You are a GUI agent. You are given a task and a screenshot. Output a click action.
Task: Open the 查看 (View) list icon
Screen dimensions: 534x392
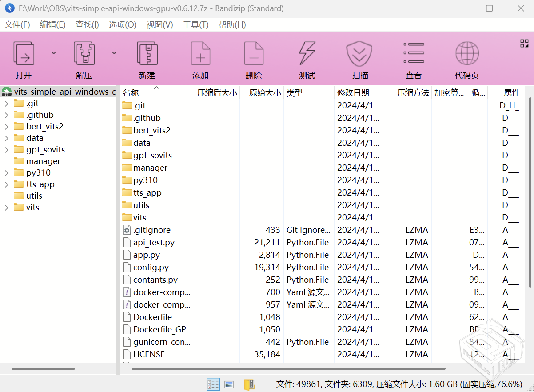coord(414,54)
